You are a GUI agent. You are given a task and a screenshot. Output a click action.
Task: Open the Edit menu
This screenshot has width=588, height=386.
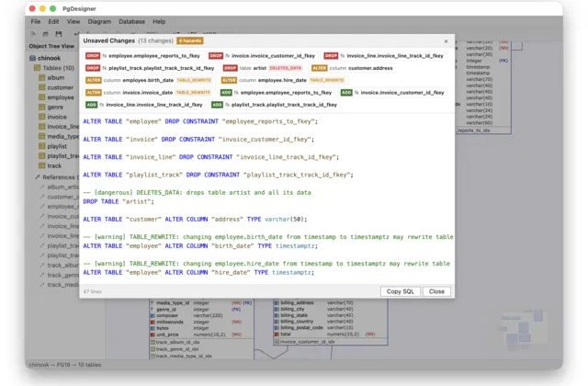(x=53, y=22)
